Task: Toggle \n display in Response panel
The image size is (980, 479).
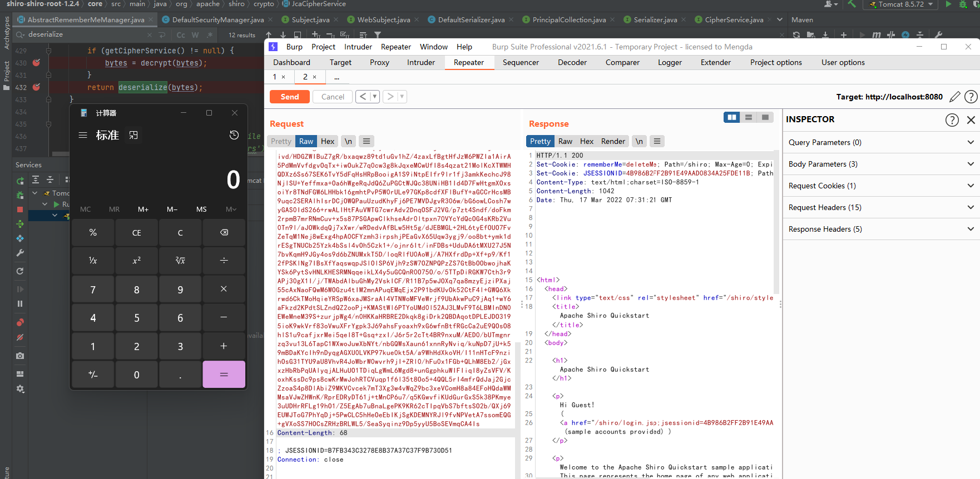Action: click(x=639, y=141)
